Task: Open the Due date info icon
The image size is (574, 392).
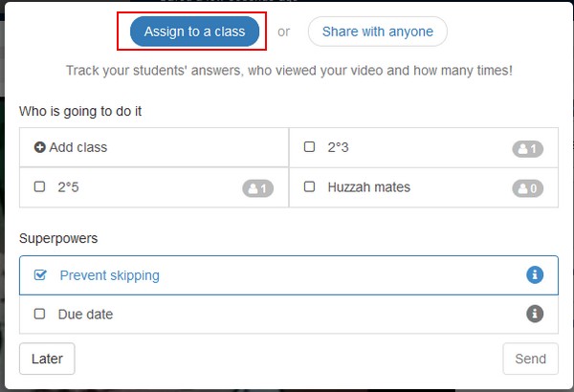Action: [x=535, y=314]
